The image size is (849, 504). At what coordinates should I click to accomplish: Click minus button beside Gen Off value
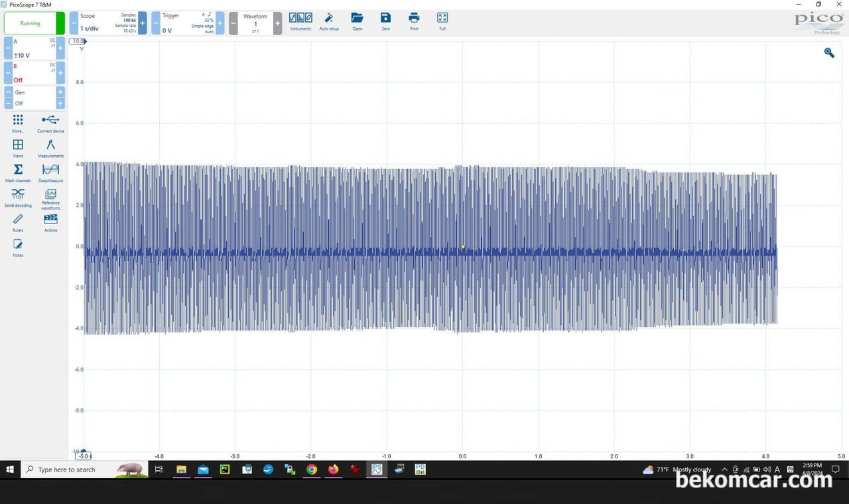(x=9, y=103)
